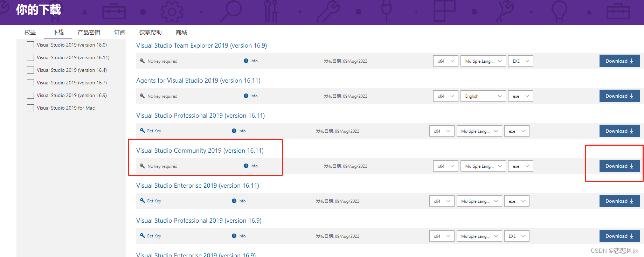Click Info link for Agents for Visual Studio
Image resolution: width=644 pixels, height=257 pixels.
[254, 96]
